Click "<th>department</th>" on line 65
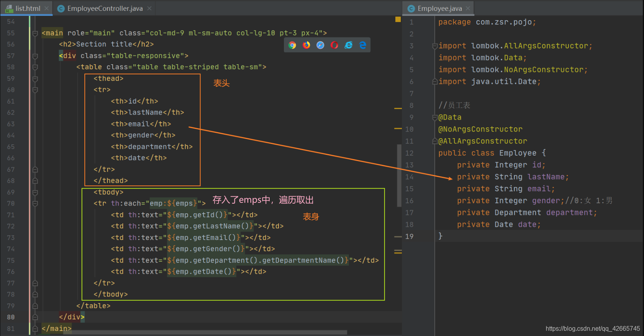 click(152, 147)
